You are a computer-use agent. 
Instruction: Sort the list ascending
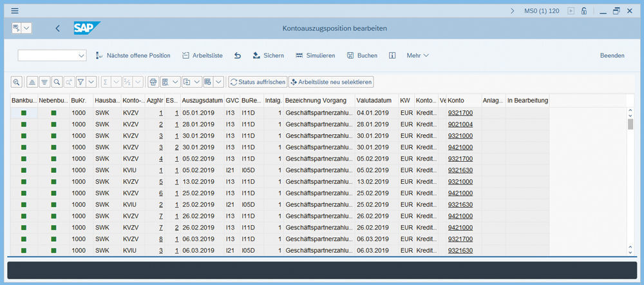32,83
